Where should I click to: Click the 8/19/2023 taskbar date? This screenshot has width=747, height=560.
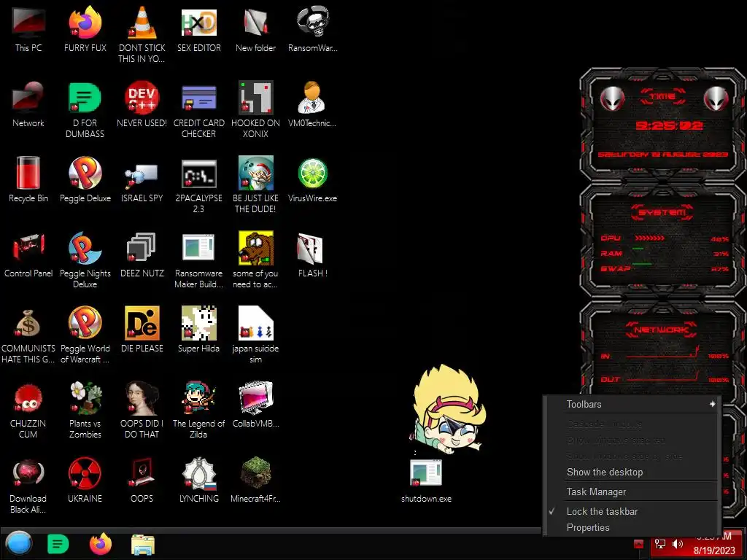[714, 551]
